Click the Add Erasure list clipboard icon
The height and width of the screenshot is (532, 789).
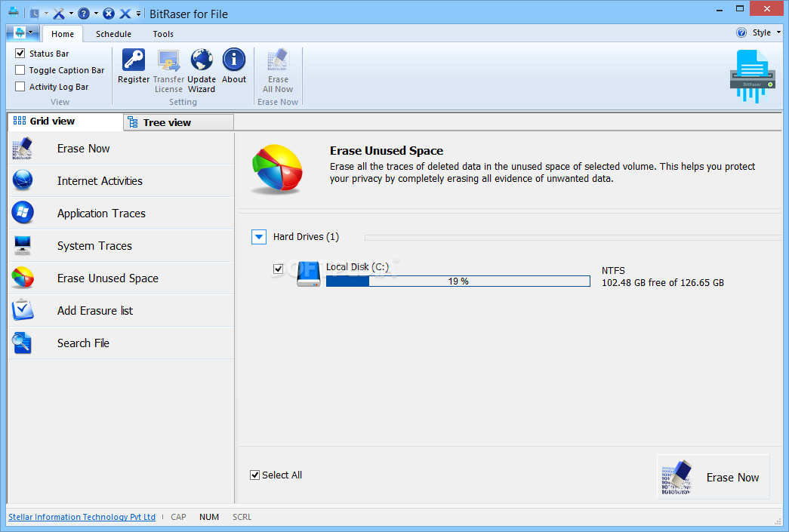23,309
